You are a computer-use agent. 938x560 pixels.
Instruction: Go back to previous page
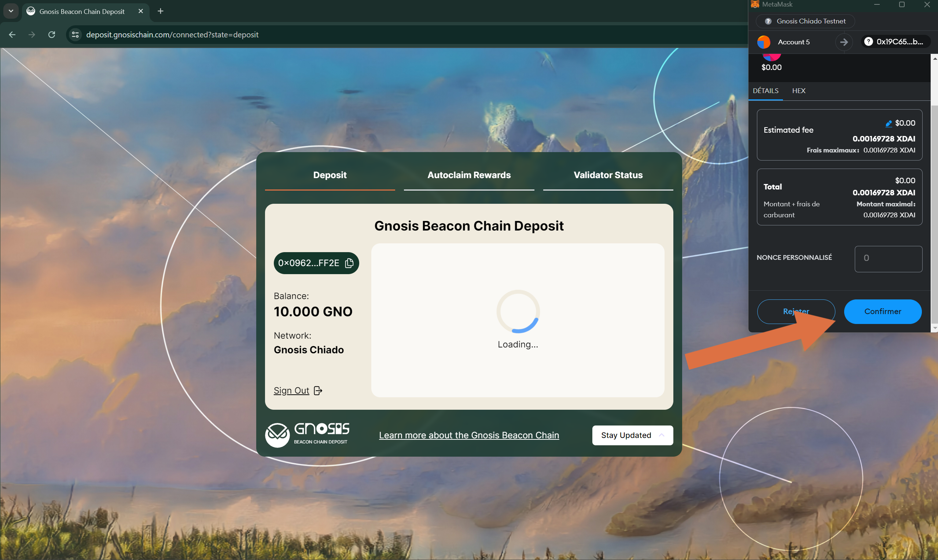click(x=12, y=35)
